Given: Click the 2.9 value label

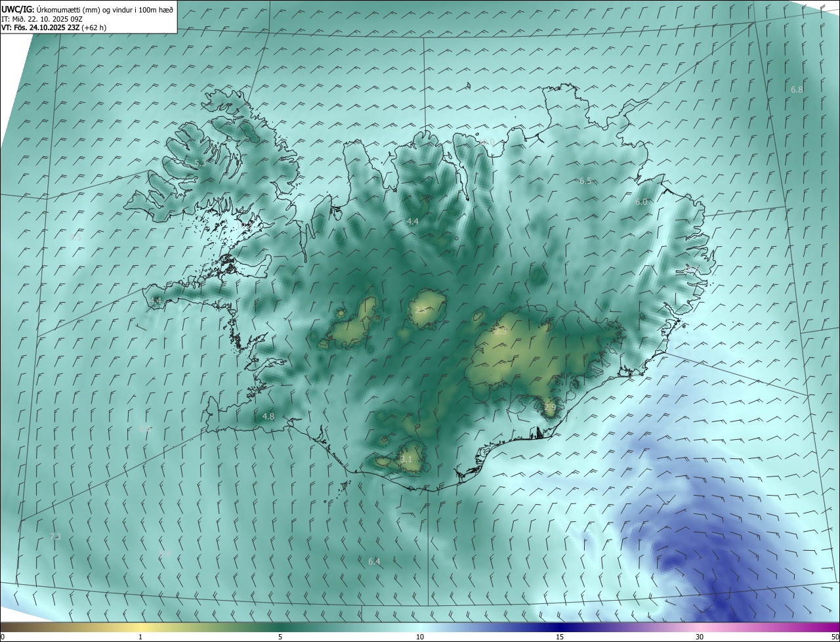Looking at the screenshot, I should (x=550, y=408).
